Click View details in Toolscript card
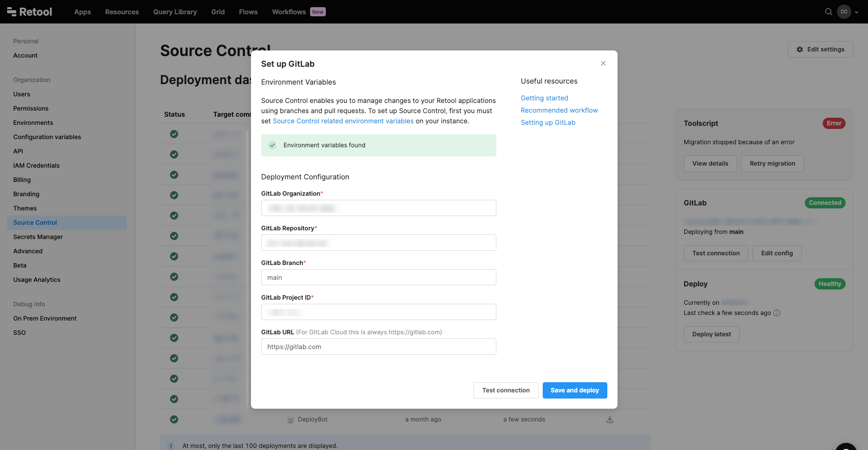Screen dimensions: 868x450 [x=710, y=164]
